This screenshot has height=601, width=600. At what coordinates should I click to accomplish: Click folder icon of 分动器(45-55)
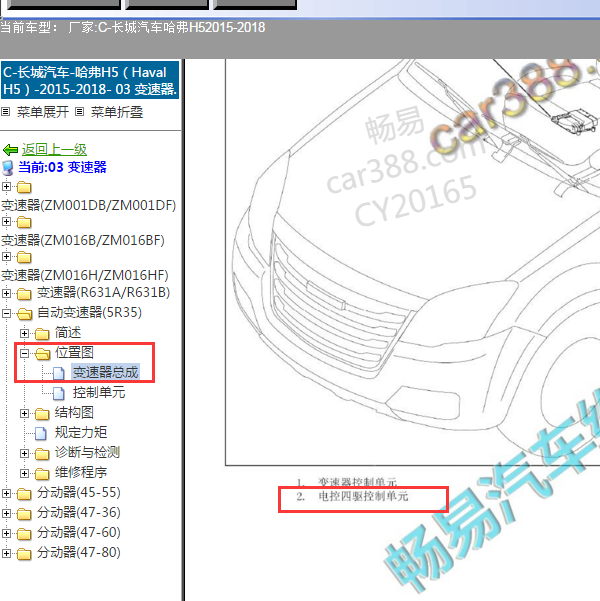(24, 494)
